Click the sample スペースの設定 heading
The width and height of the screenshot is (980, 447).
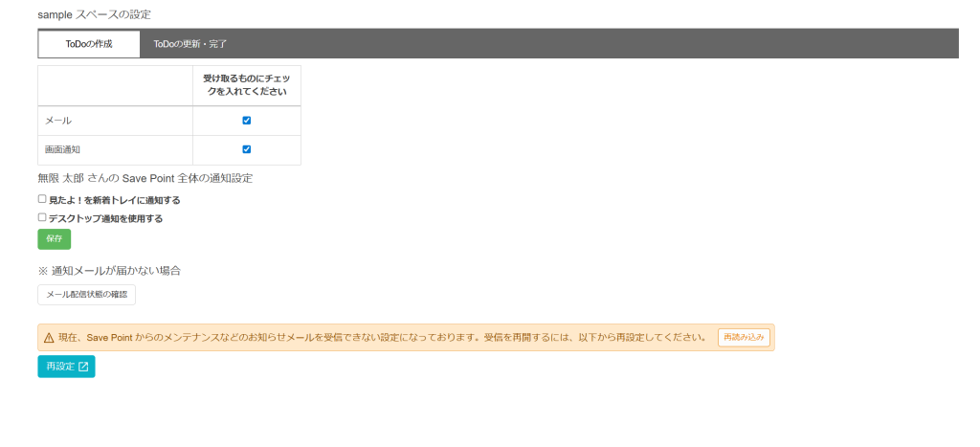[94, 14]
